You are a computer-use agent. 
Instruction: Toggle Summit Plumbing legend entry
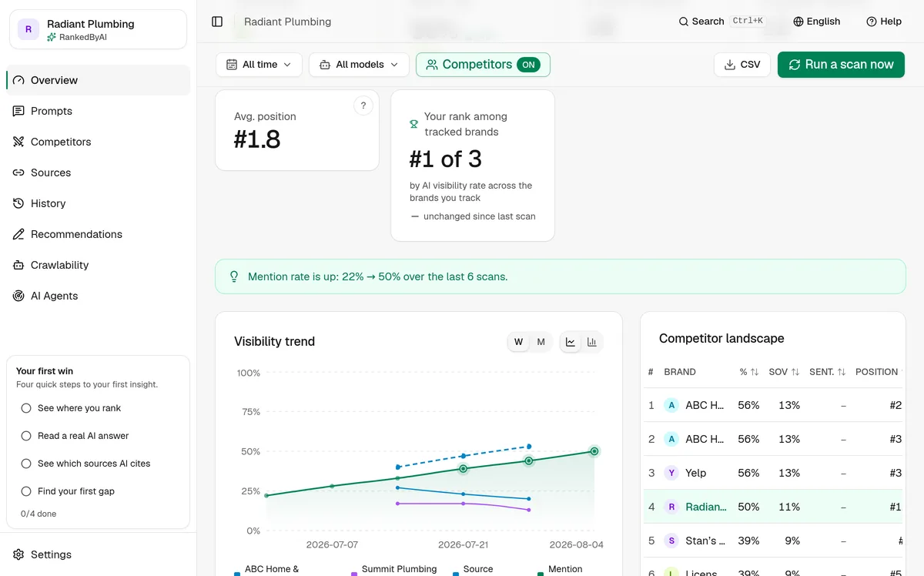click(x=394, y=570)
